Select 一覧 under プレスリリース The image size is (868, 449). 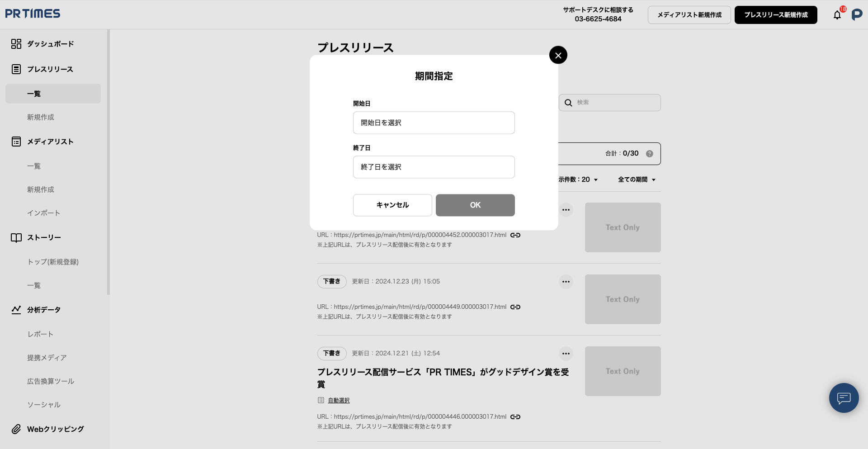tap(53, 94)
